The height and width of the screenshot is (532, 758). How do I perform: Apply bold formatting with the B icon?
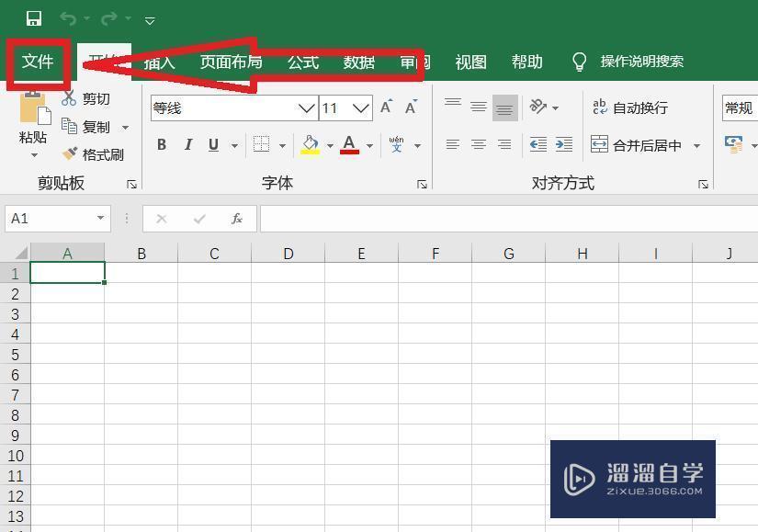[161, 144]
